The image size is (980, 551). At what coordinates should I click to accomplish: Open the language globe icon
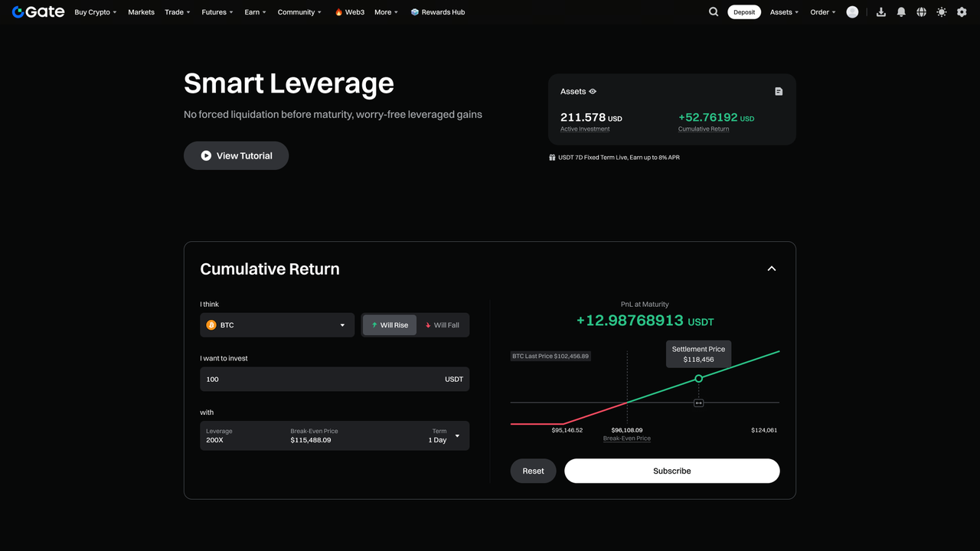921,12
